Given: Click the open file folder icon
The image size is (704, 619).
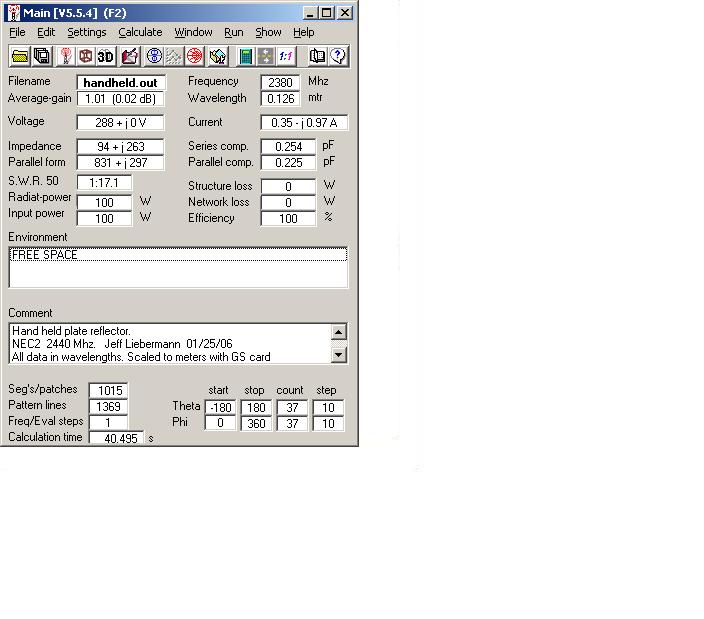Looking at the screenshot, I should (20, 56).
